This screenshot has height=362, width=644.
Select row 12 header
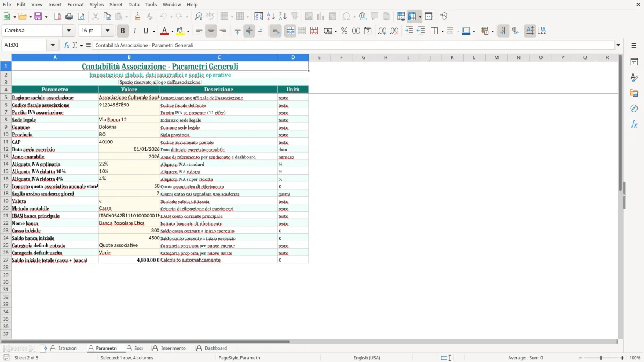6,150
